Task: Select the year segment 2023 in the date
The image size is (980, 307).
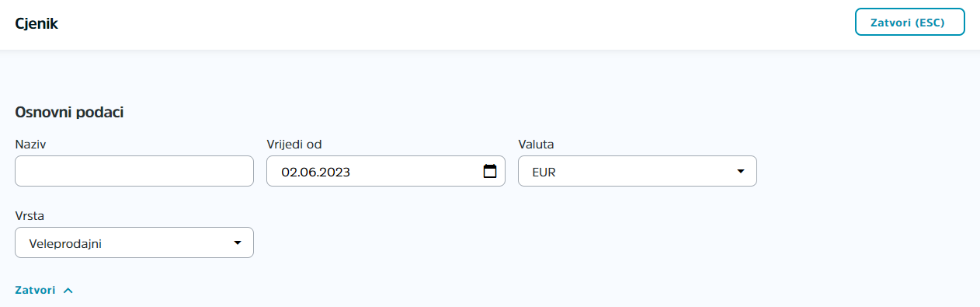Action: [336, 172]
